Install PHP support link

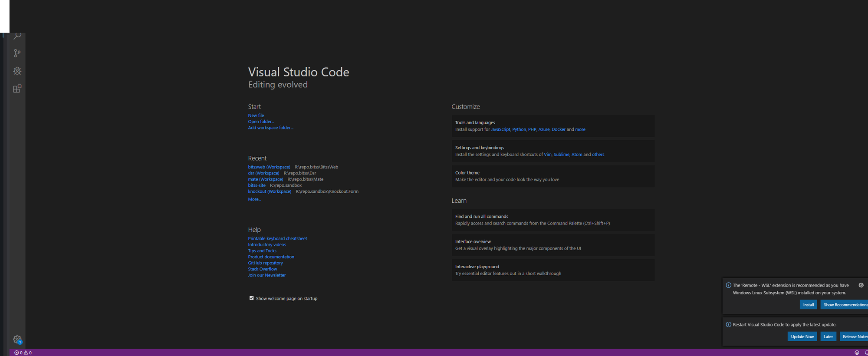(x=532, y=129)
